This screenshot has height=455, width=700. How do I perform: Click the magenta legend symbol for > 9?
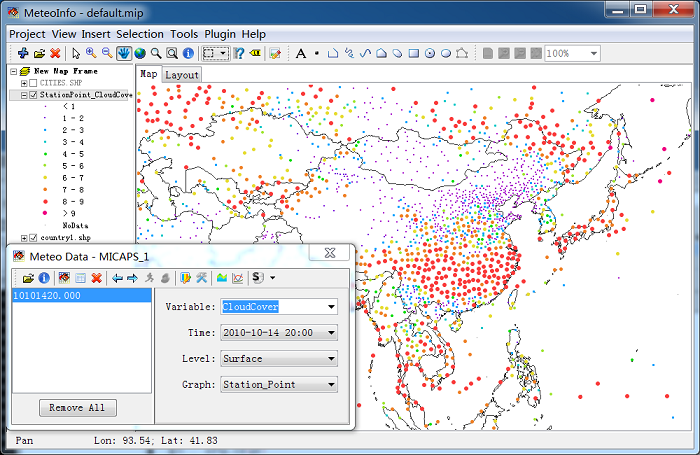pyautogui.click(x=45, y=213)
